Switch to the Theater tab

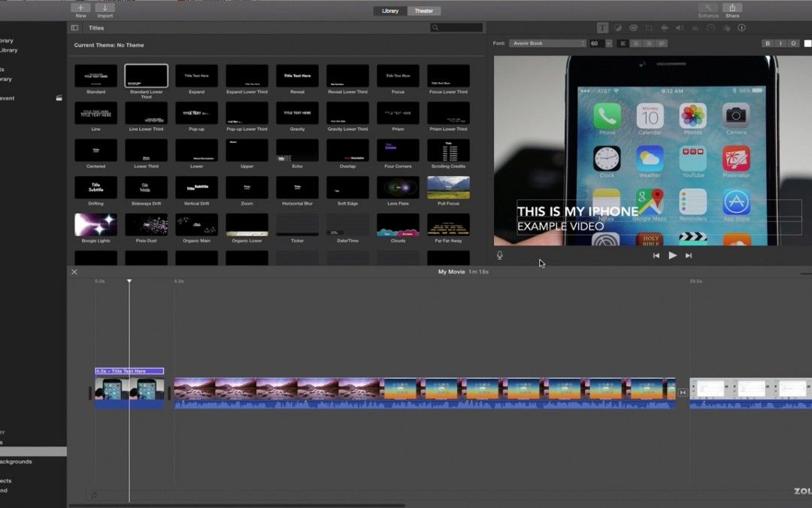coord(424,11)
